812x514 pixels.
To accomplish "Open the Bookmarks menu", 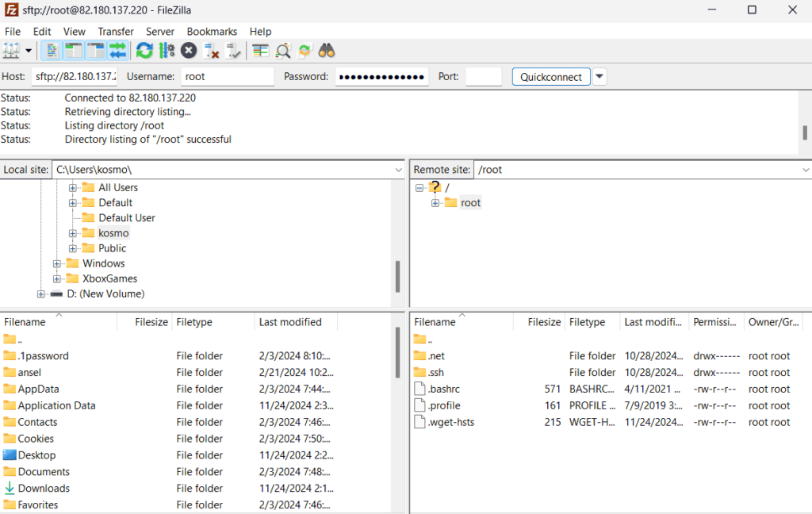I will (212, 31).
